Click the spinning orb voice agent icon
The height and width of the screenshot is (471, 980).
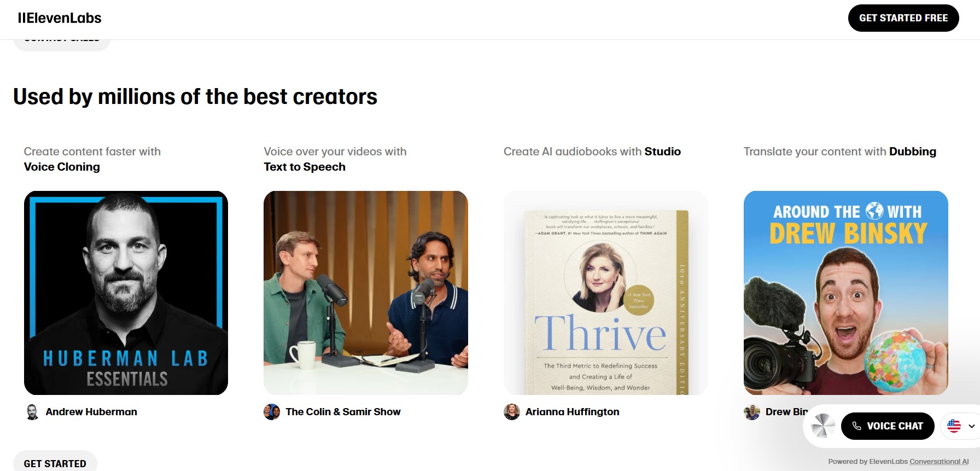pyautogui.click(x=823, y=426)
